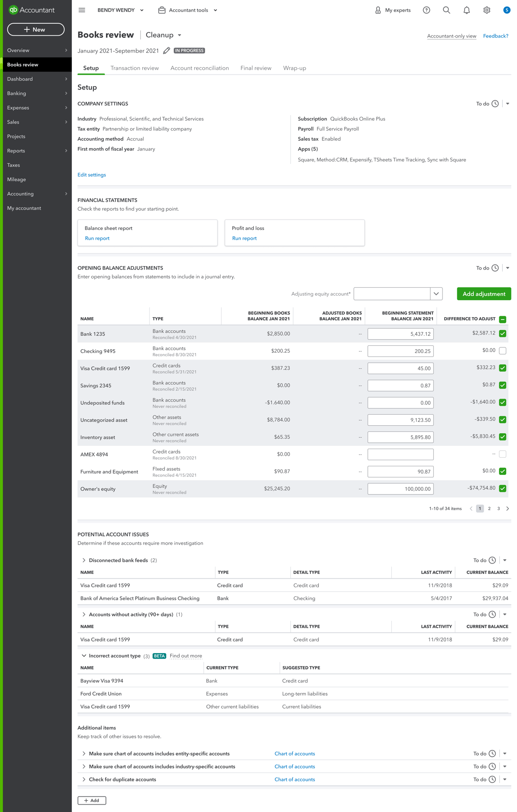Click industry-specific accounts To do clock icon
The width and height of the screenshot is (517, 812).
492,766
